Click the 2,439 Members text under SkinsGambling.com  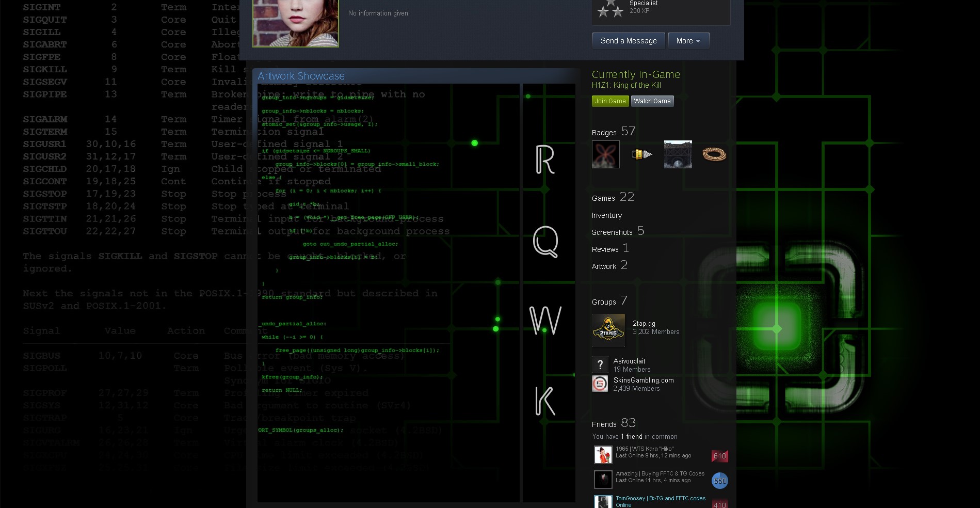click(636, 389)
